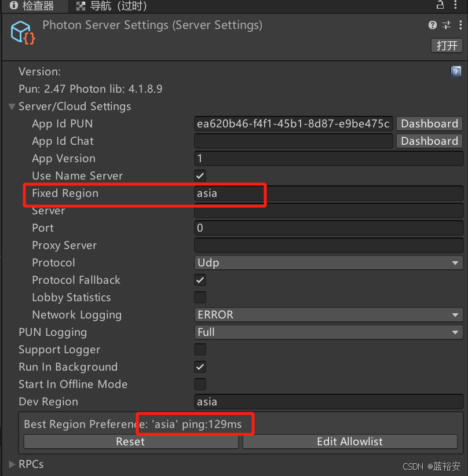Disable the Protocol Fallback checkbox
This screenshot has height=476, width=468.
coord(200,280)
